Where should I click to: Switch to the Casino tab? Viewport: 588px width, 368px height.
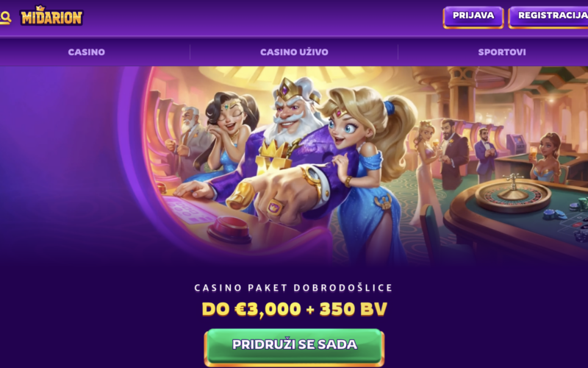click(x=87, y=52)
